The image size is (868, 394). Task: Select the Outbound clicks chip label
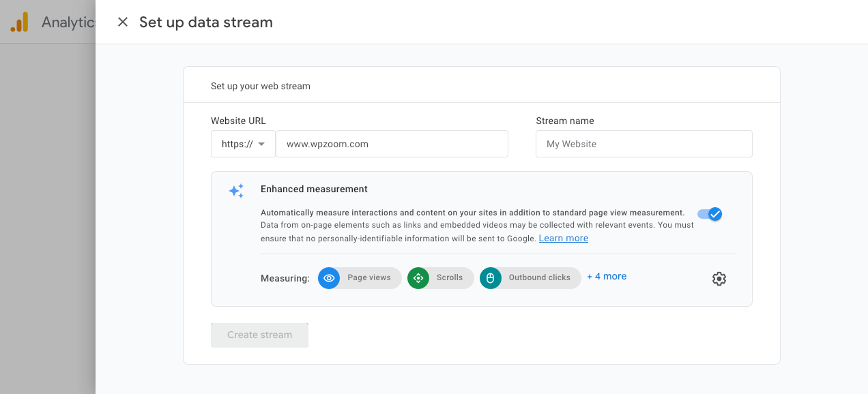coord(539,277)
